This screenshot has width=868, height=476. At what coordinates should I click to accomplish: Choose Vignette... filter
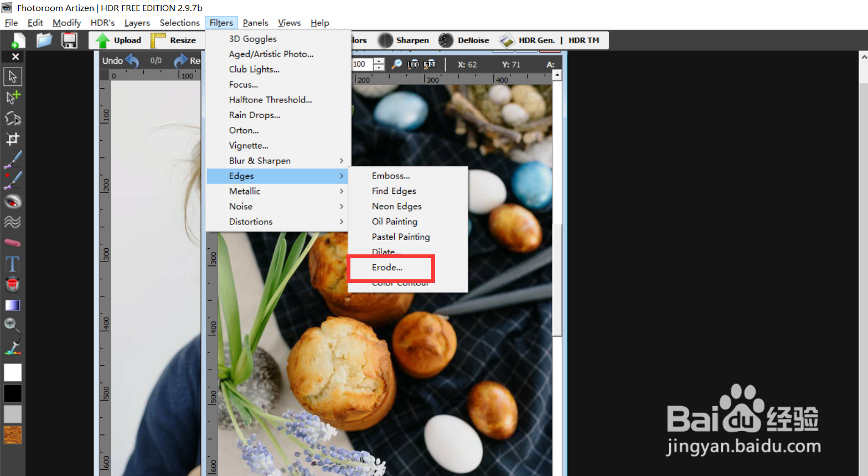coord(278,146)
